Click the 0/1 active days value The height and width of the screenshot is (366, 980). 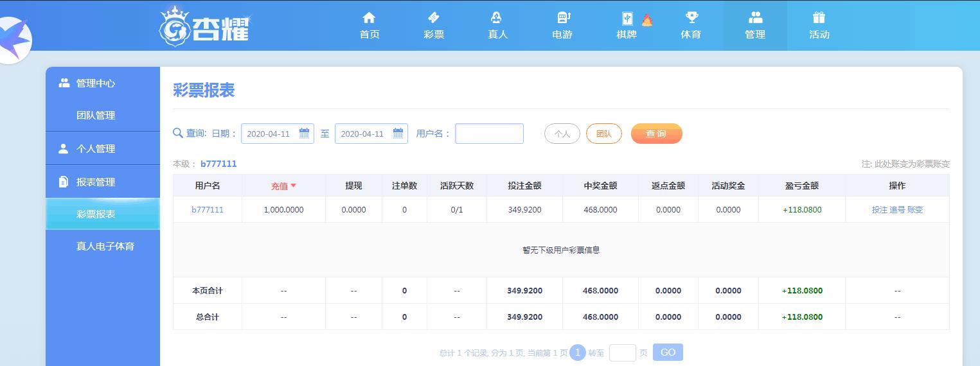click(x=457, y=209)
